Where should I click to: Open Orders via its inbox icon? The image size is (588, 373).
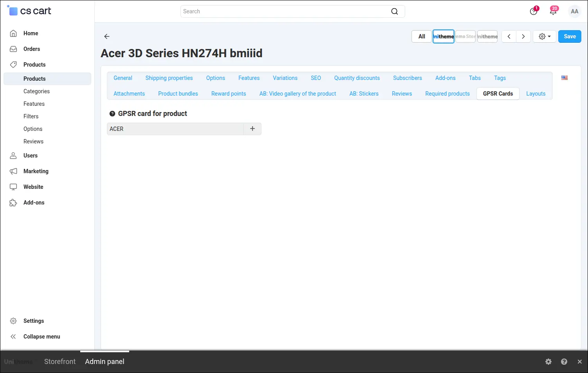point(13,49)
